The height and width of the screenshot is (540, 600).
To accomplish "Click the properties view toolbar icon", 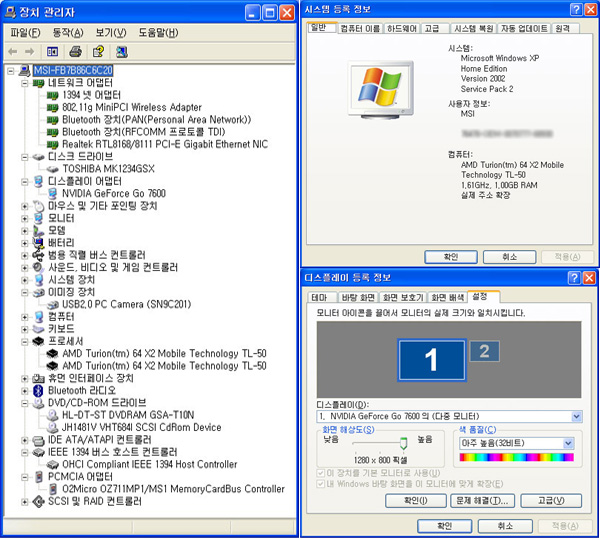I will pyautogui.click(x=52, y=52).
